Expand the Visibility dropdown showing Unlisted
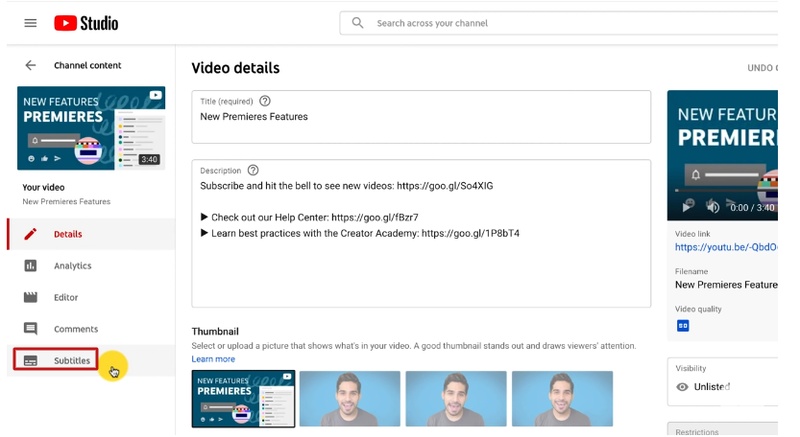Viewport: 800px width, 437px height. (x=724, y=386)
